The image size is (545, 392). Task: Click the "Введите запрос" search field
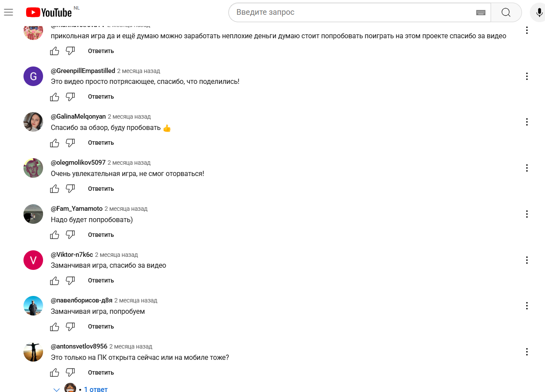pyautogui.click(x=352, y=12)
